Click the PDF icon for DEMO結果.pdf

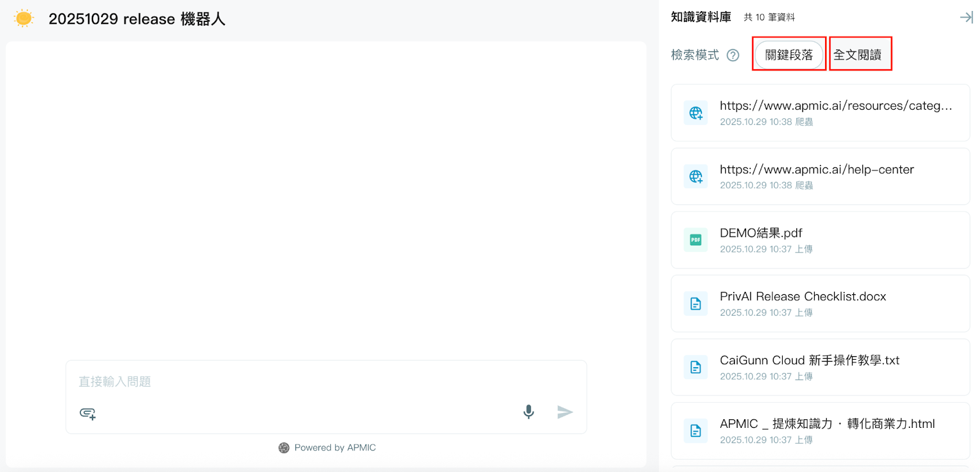696,240
